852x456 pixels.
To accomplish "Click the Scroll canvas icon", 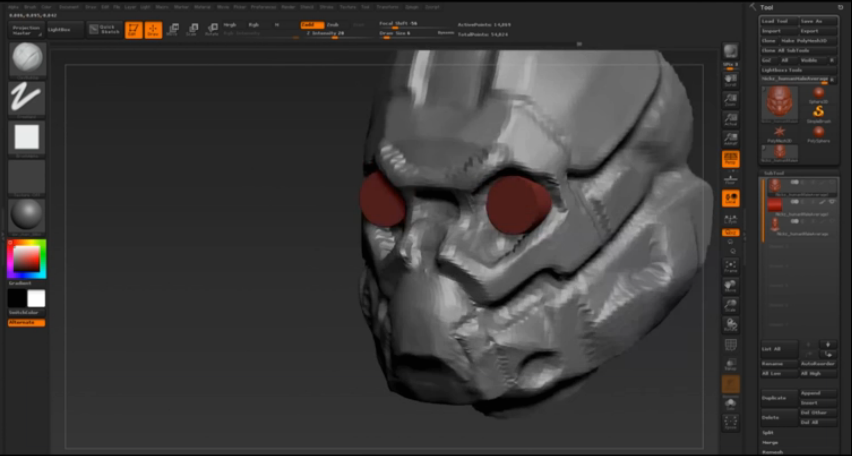I will tap(731, 80).
